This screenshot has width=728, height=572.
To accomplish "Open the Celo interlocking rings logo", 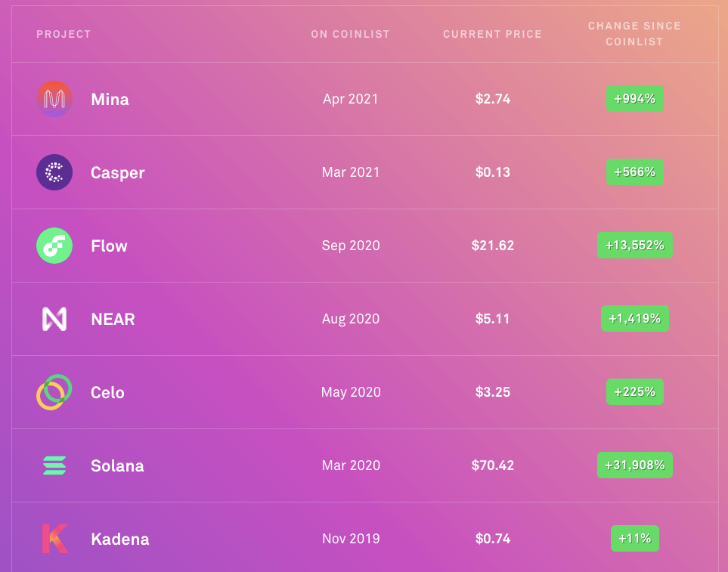I will coord(54,392).
